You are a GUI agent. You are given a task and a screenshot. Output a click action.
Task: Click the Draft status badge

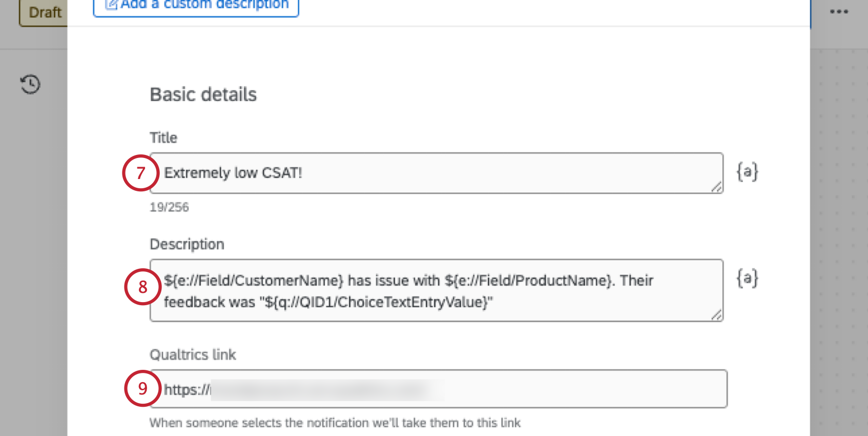(x=44, y=12)
